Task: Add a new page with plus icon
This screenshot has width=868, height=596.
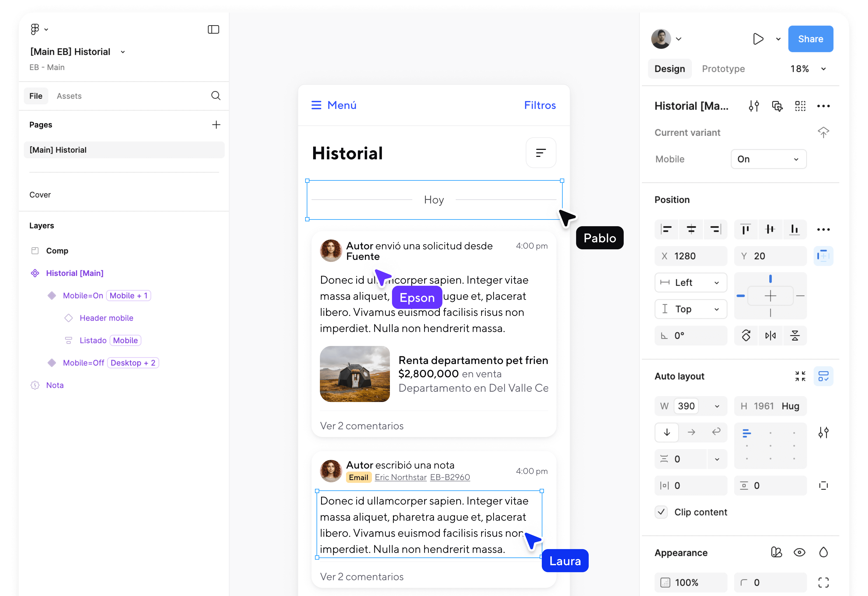Action: point(216,125)
